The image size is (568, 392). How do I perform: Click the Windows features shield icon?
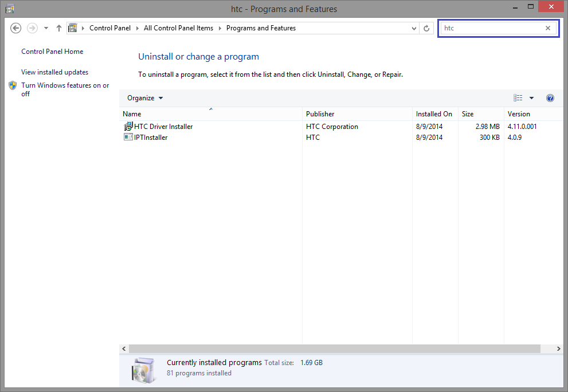13,85
